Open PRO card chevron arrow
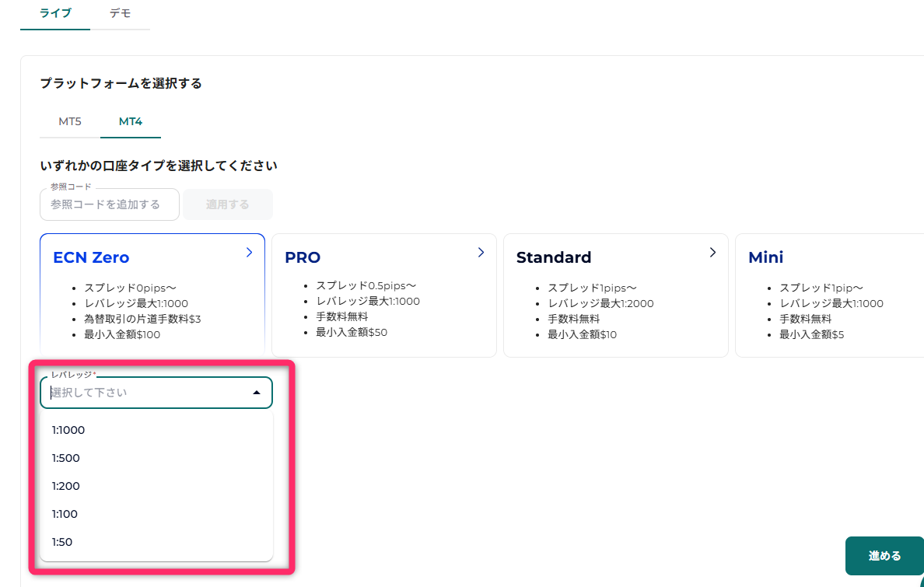Image resolution: width=924 pixels, height=587 pixels. point(481,252)
